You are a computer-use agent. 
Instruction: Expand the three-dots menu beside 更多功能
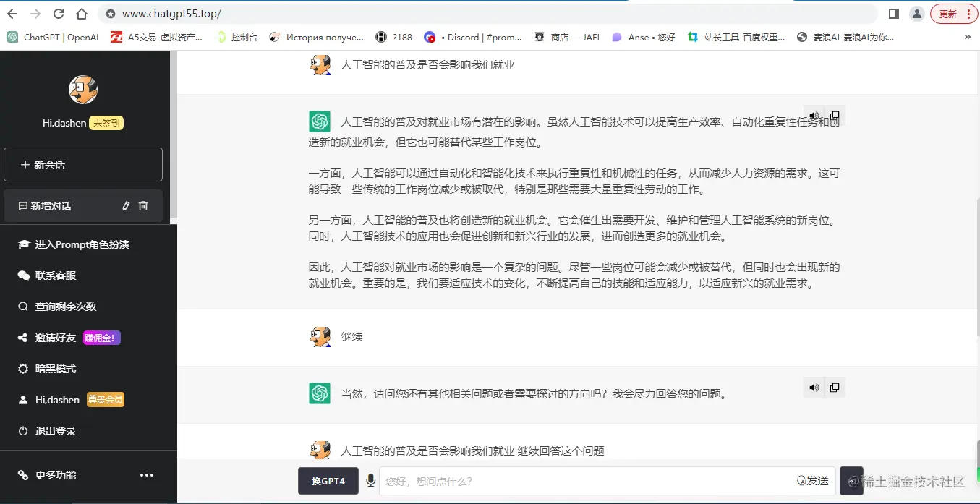147,475
